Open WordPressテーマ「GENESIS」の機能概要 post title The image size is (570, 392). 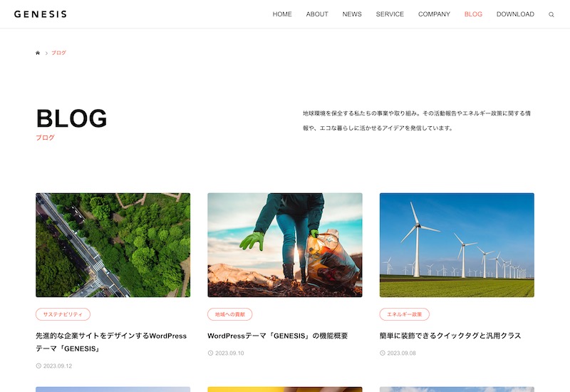(x=278, y=336)
